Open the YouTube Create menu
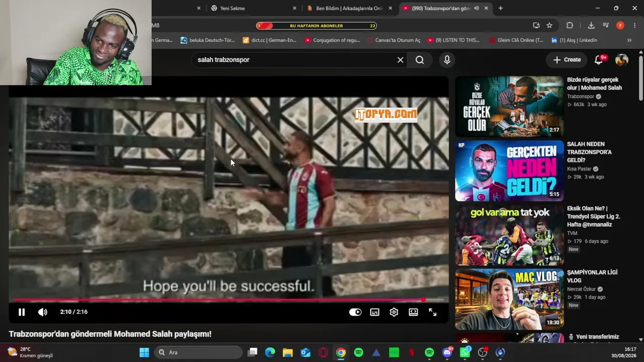Screen dimensions: 644x362 click(567, 60)
